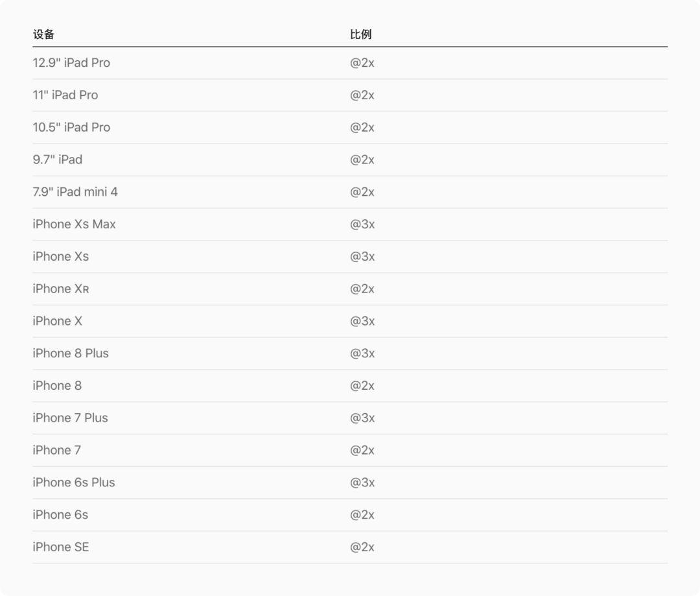Select the iPhone 8 Plus row
This screenshot has width=700, height=596.
(71, 353)
